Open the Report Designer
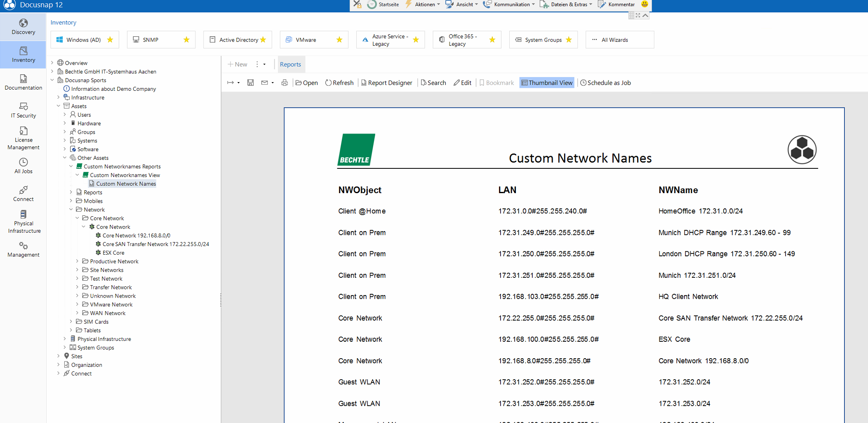 tap(387, 83)
